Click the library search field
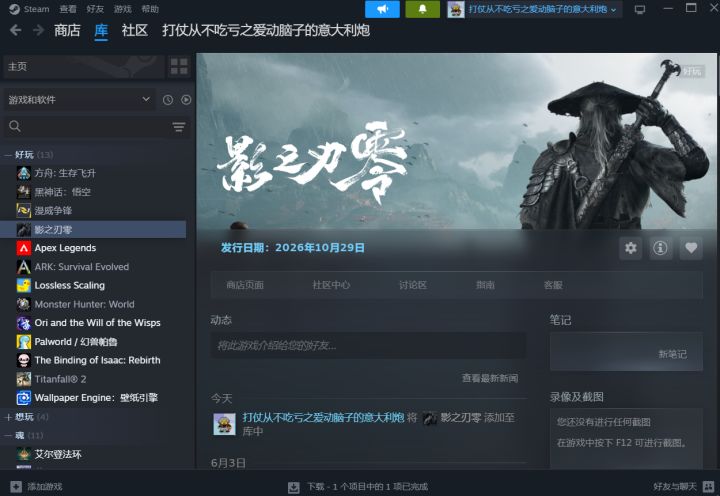Image resolution: width=720 pixels, height=496 pixels. [x=87, y=126]
